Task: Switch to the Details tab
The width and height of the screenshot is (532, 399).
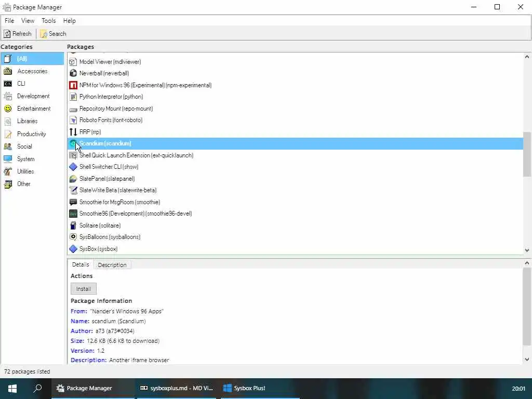Action: coord(81,264)
